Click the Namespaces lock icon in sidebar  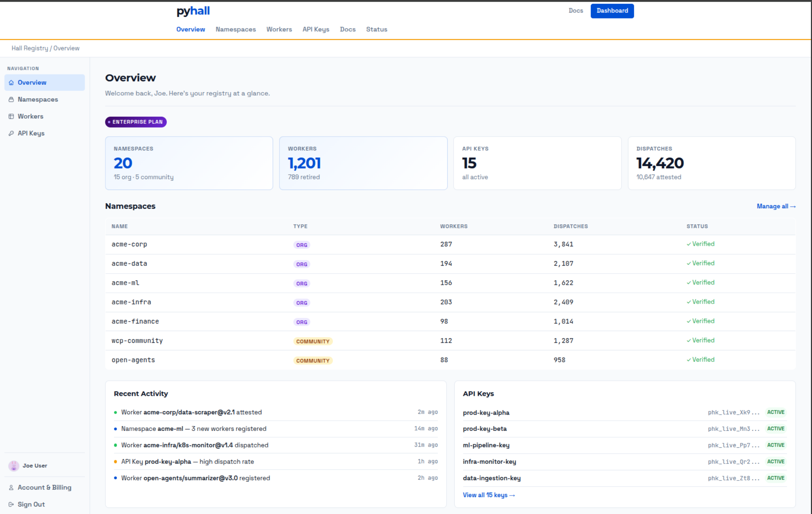pos(11,99)
